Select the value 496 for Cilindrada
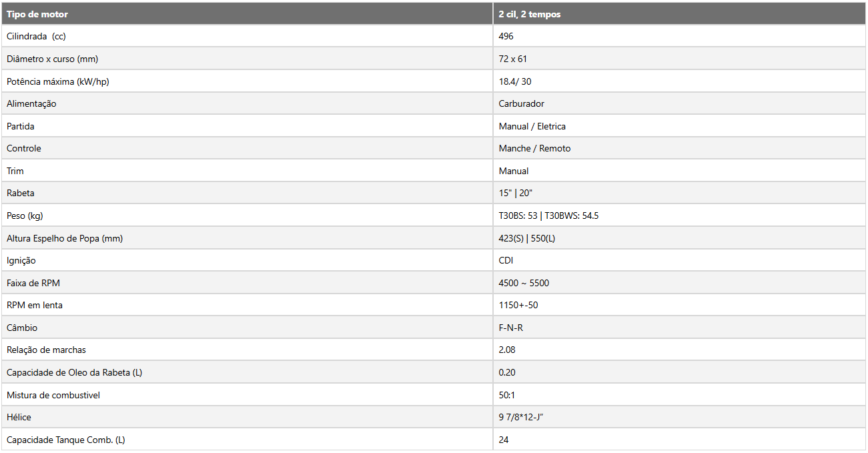The width and height of the screenshot is (868, 453). (506, 37)
